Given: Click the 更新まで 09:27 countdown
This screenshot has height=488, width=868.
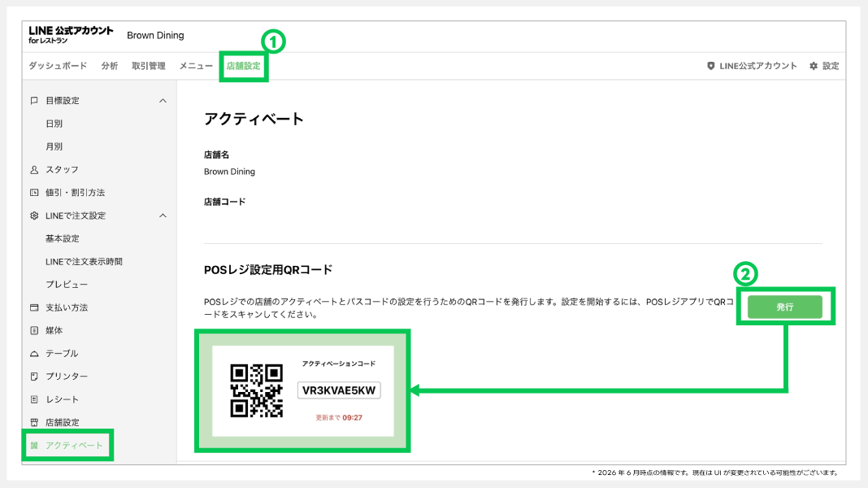Looking at the screenshot, I should [339, 418].
